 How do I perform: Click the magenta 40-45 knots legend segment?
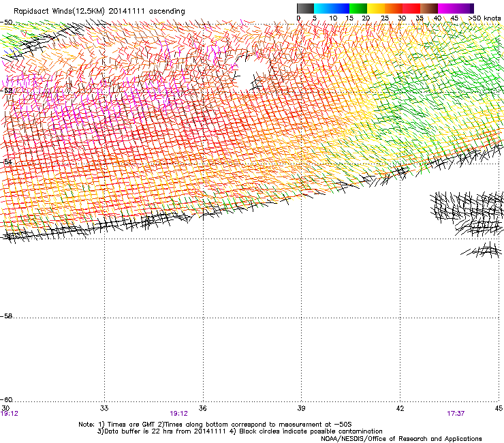point(447,8)
